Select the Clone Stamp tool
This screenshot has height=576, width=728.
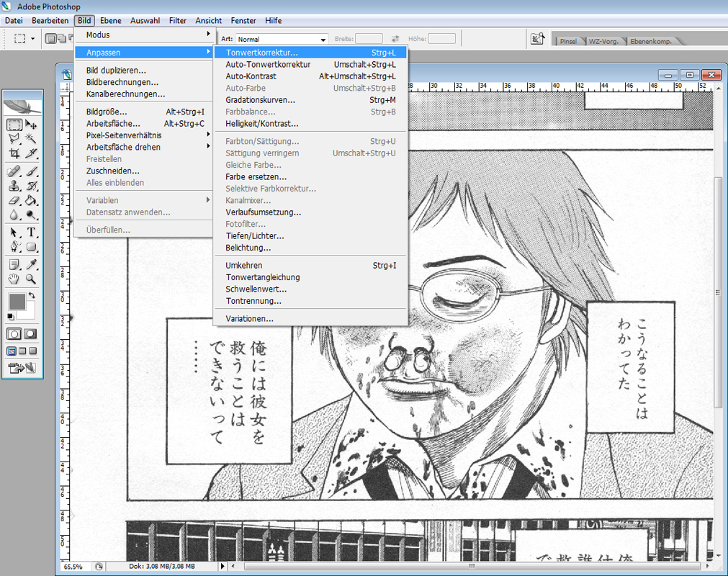[x=14, y=186]
